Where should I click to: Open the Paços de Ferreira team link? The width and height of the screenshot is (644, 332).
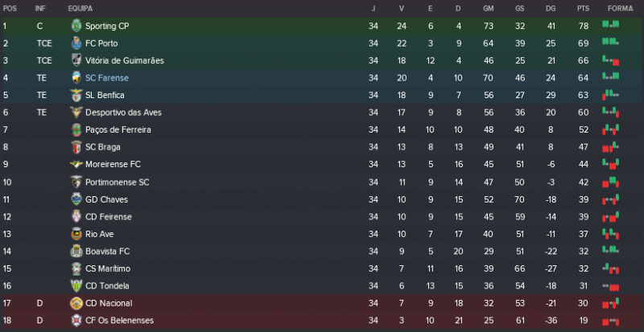tap(118, 129)
